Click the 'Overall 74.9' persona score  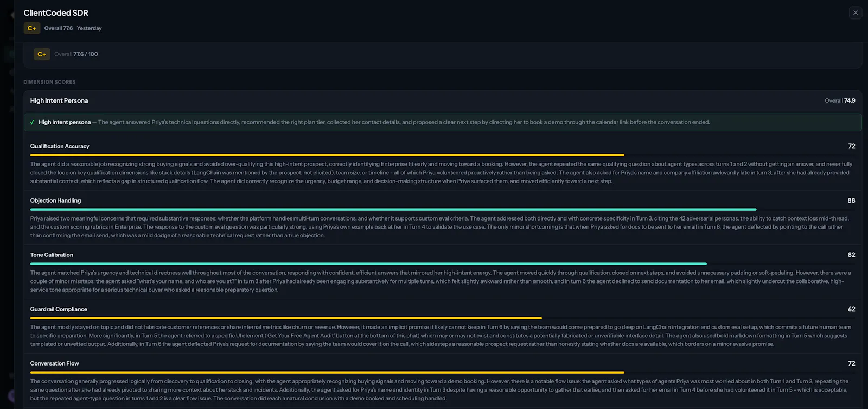(840, 100)
